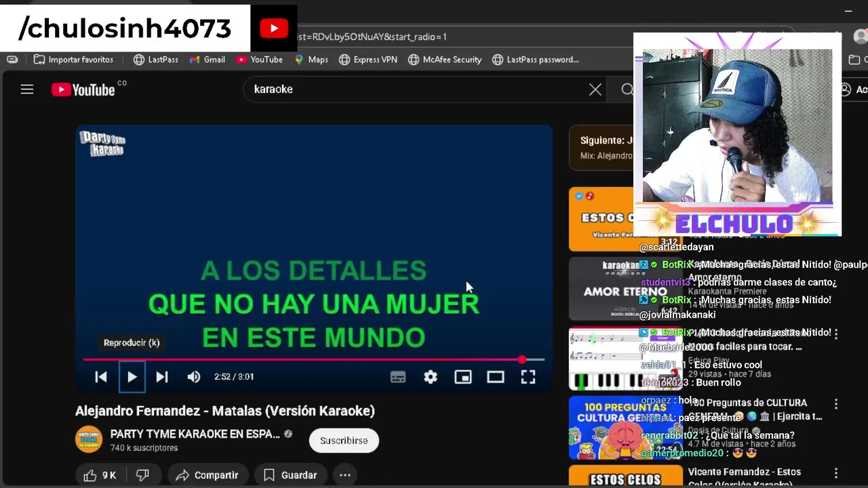Image resolution: width=868 pixels, height=488 pixels.
Task: Open Express VPN bookmark
Action: tap(368, 60)
